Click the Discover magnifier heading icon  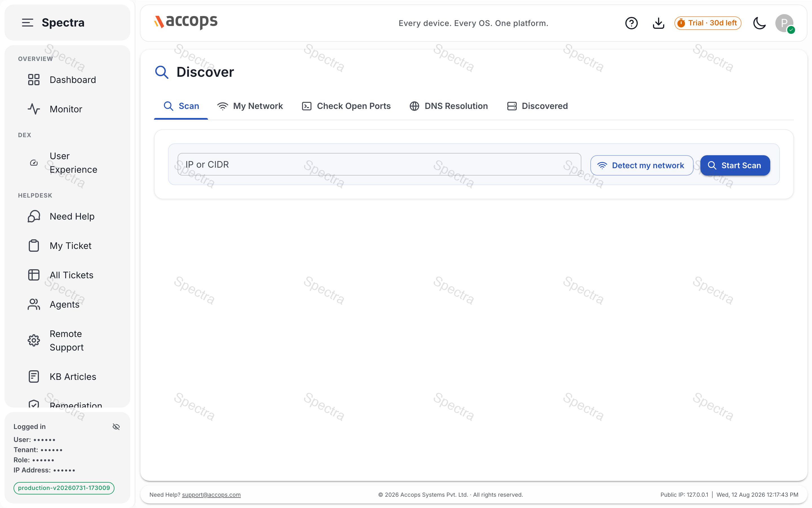coord(162,72)
